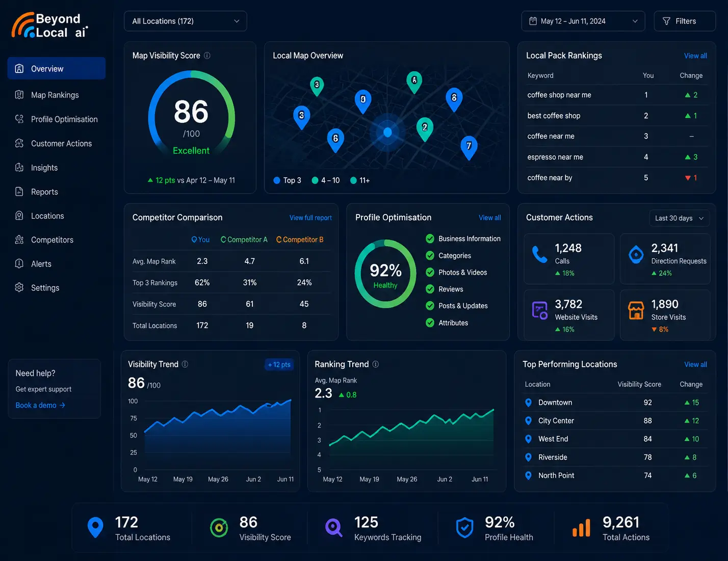Toggle the 4 – 10 map legend
The height and width of the screenshot is (561, 728).
[326, 180]
